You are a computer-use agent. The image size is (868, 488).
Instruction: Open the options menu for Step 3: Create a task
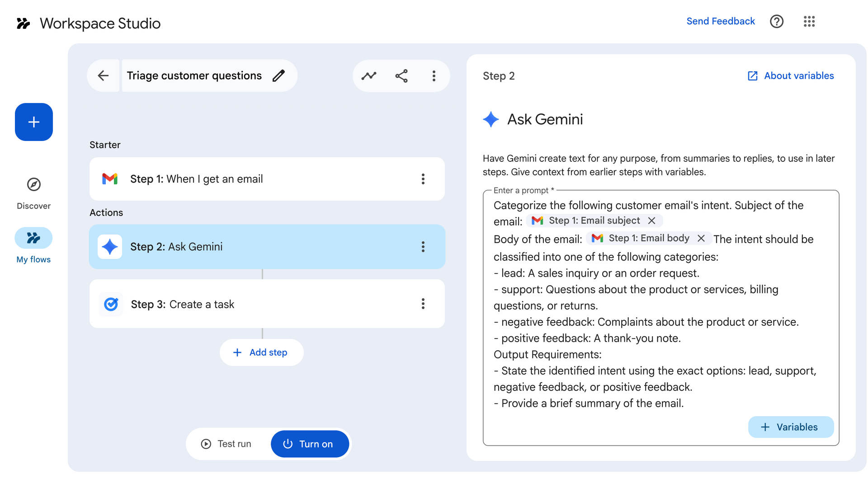point(423,304)
